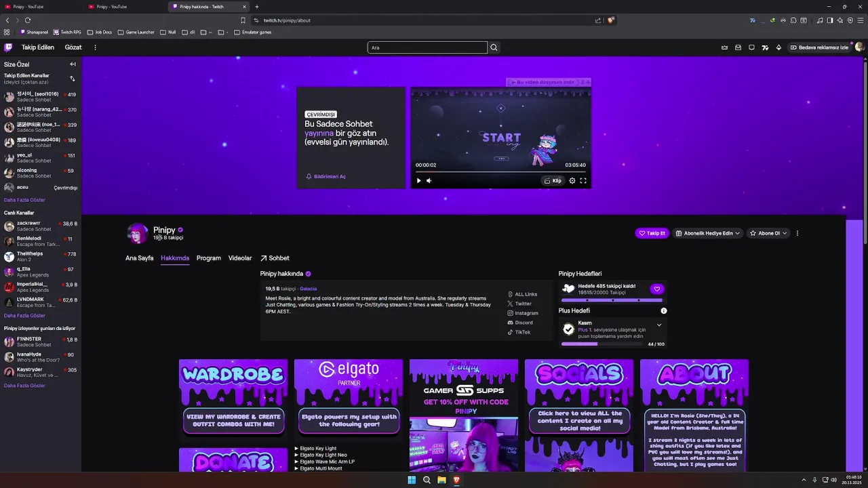Screen dimensions: 868x488
Task: Open ImperialHal__ channel in sidebar
Action: point(41,287)
